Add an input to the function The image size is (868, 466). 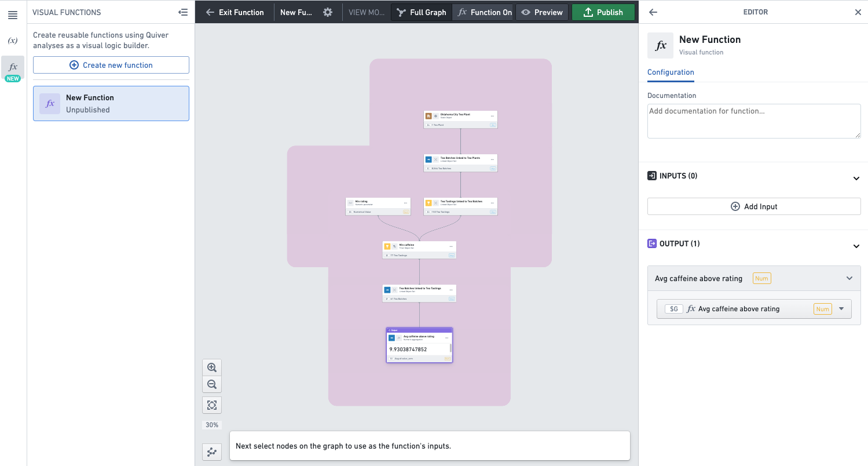coord(754,206)
